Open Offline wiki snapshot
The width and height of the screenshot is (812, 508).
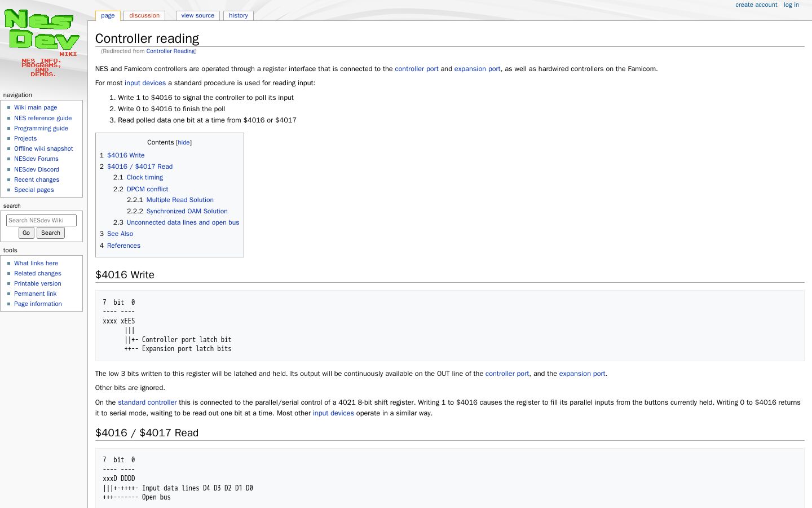coord(43,148)
